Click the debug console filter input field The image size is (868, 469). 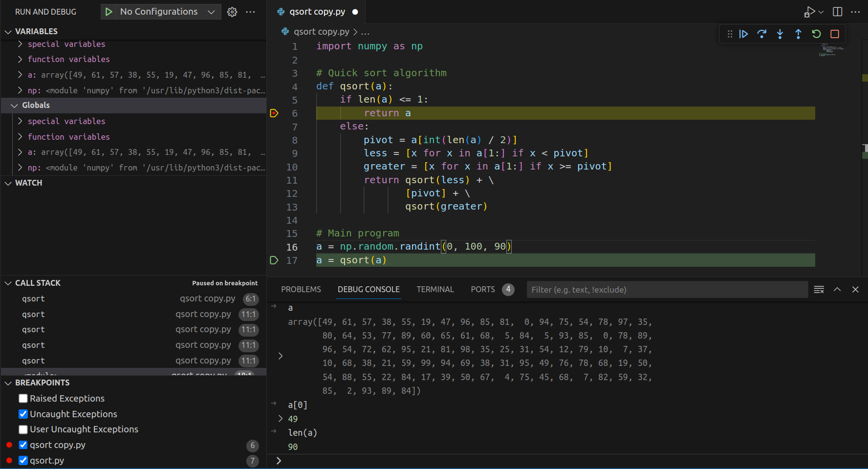[667, 290]
